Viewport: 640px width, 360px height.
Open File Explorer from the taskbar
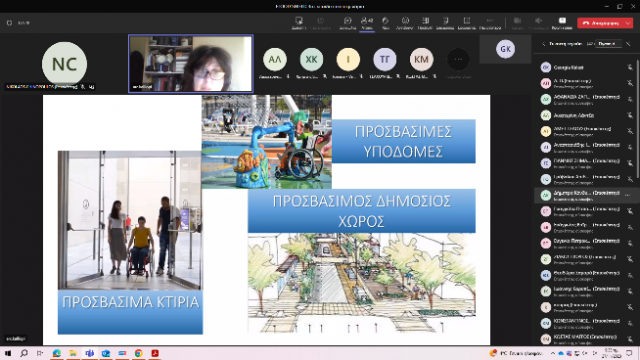(73, 353)
